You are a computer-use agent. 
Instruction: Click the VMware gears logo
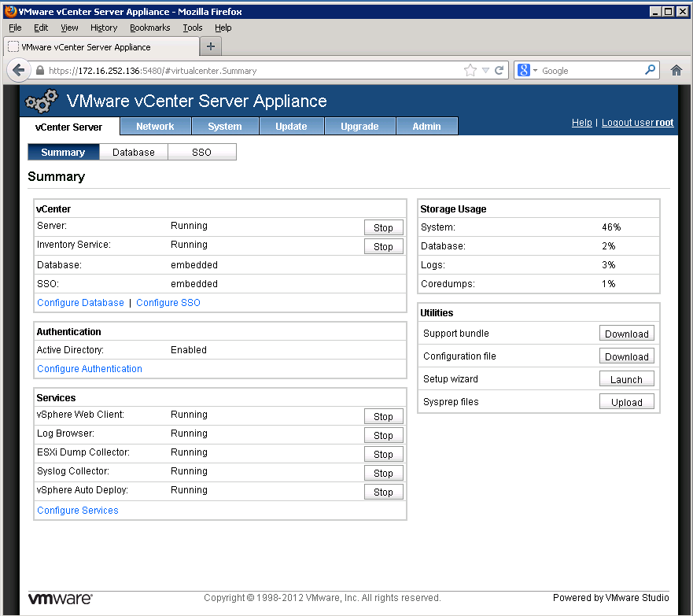coord(41,101)
